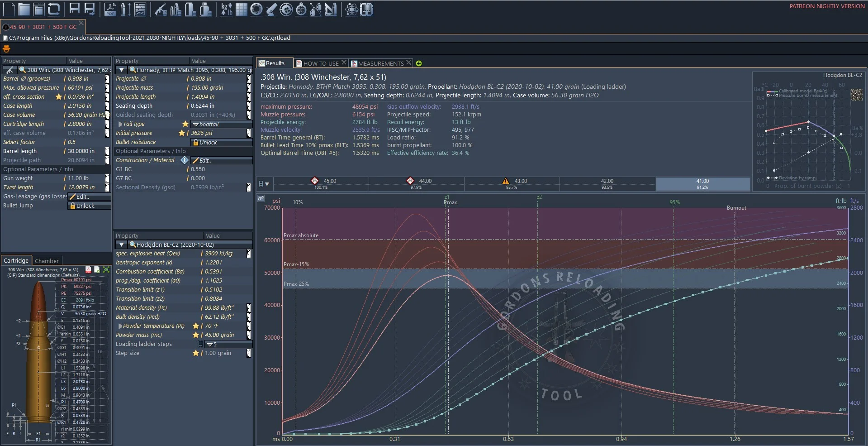Expand the Powder temperature row

(x=120, y=326)
